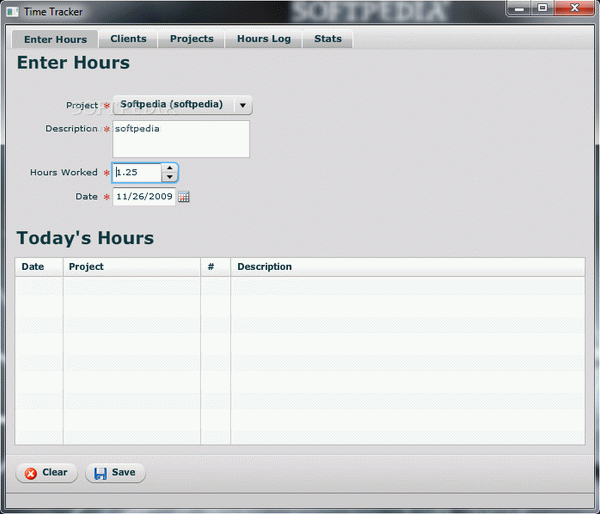600x514 pixels.
Task: Go to the Stats tab
Action: (x=327, y=39)
